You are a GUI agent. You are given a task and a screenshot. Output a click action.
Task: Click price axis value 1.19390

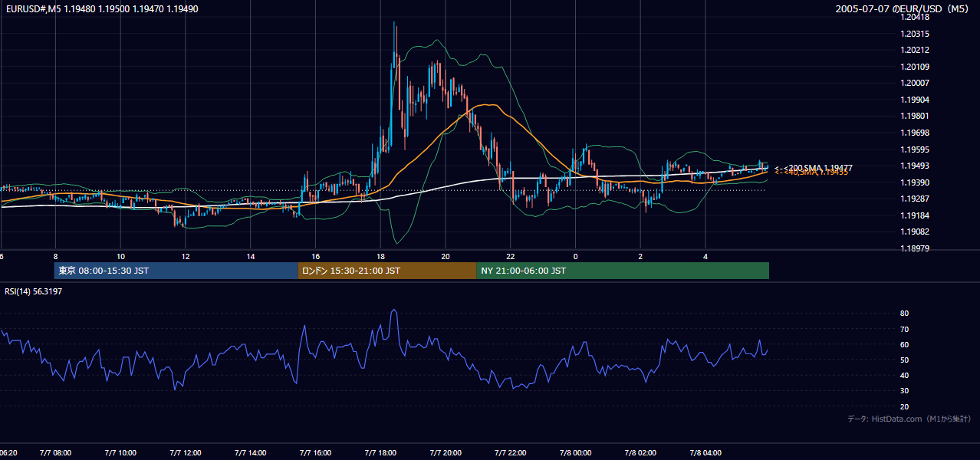coord(916,182)
